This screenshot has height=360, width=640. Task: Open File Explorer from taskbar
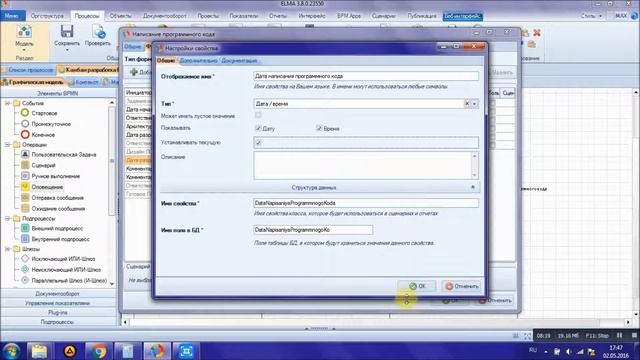point(39,351)
